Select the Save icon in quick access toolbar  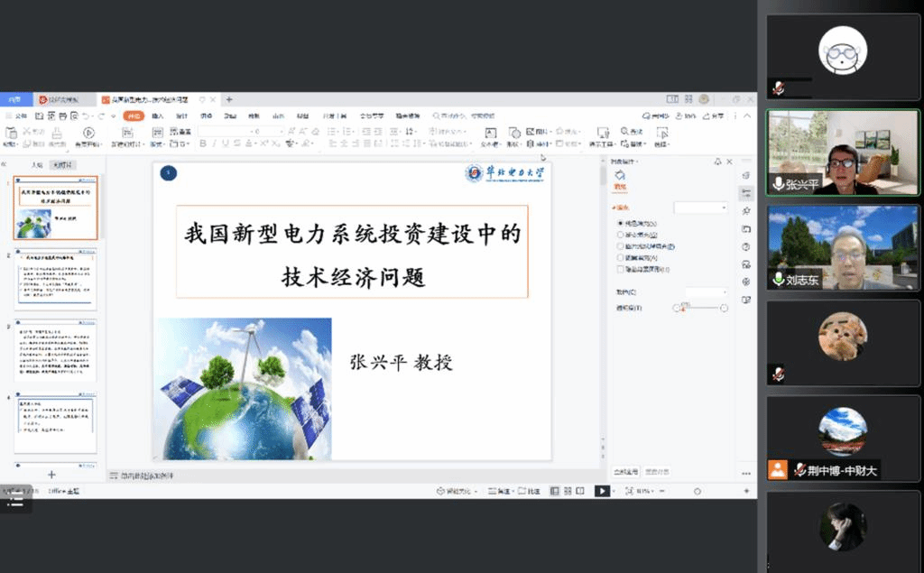(38, 116)
